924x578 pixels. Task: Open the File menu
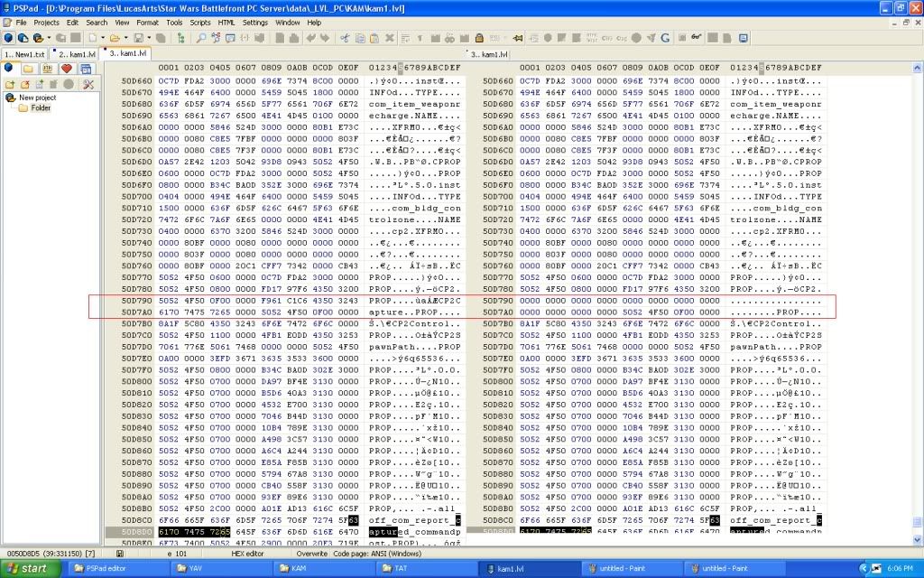(21, 23)
